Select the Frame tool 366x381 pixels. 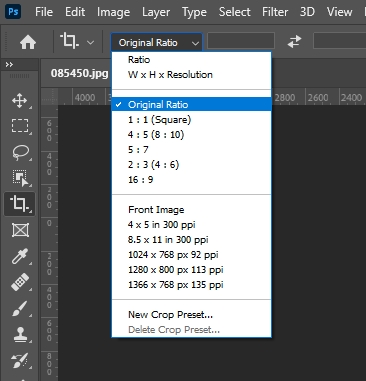[x=20, y=230]
